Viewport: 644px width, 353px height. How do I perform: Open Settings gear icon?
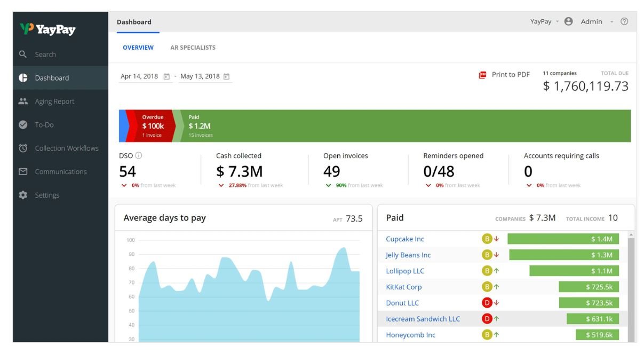pos(23,195)
